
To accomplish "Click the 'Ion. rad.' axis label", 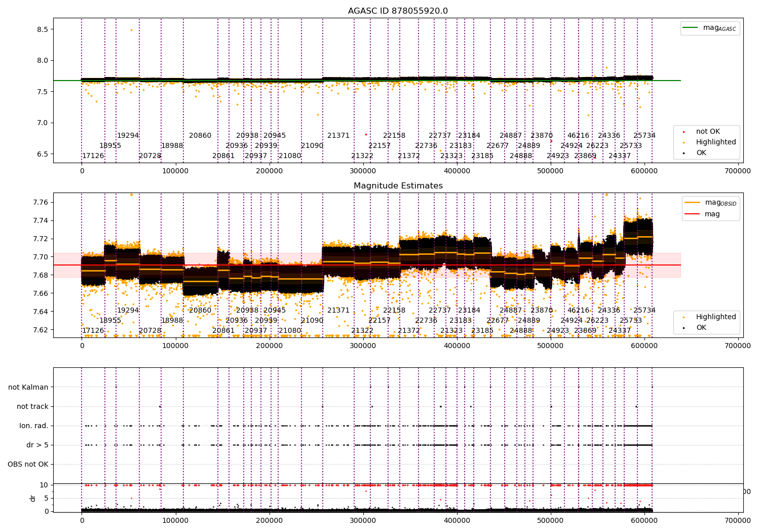I will point(34,426).
